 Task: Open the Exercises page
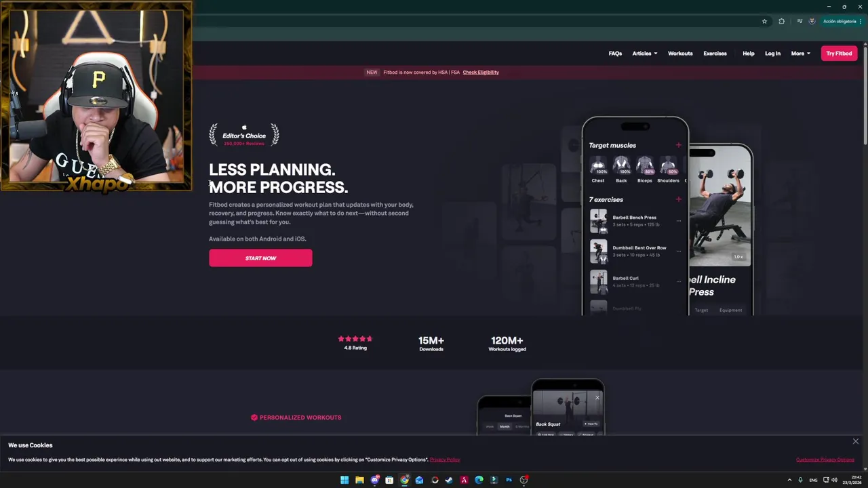point(715,54)
